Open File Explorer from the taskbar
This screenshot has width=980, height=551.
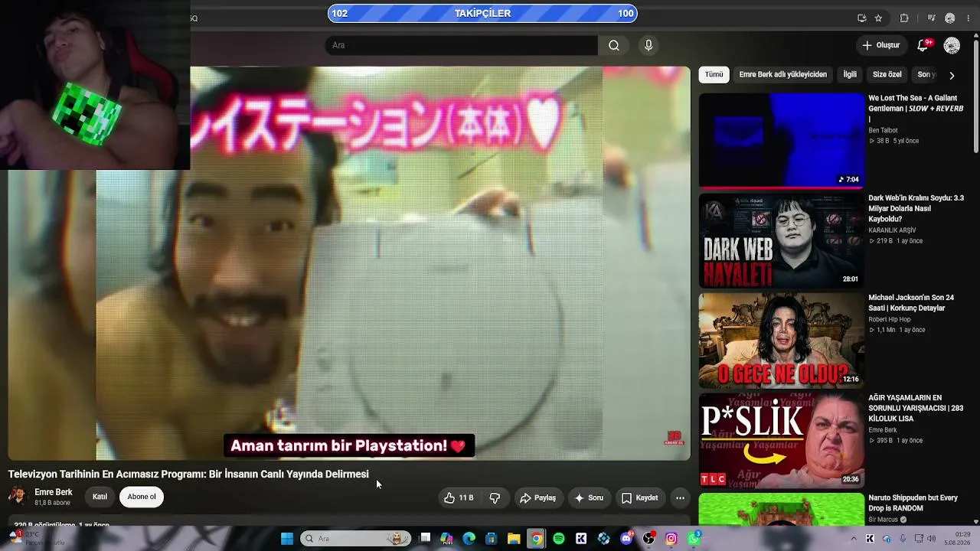click(x=514, y=539)
